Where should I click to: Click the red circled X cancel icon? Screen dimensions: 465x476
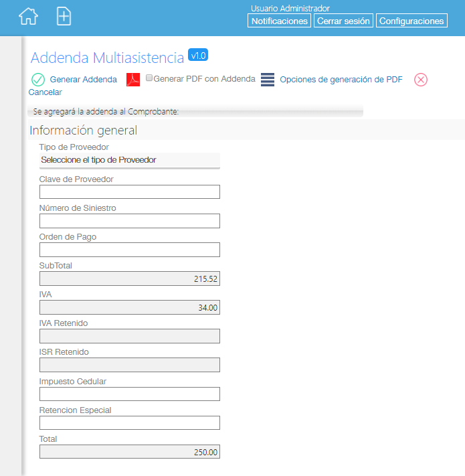pyautogui.click(x=421, y=80)
